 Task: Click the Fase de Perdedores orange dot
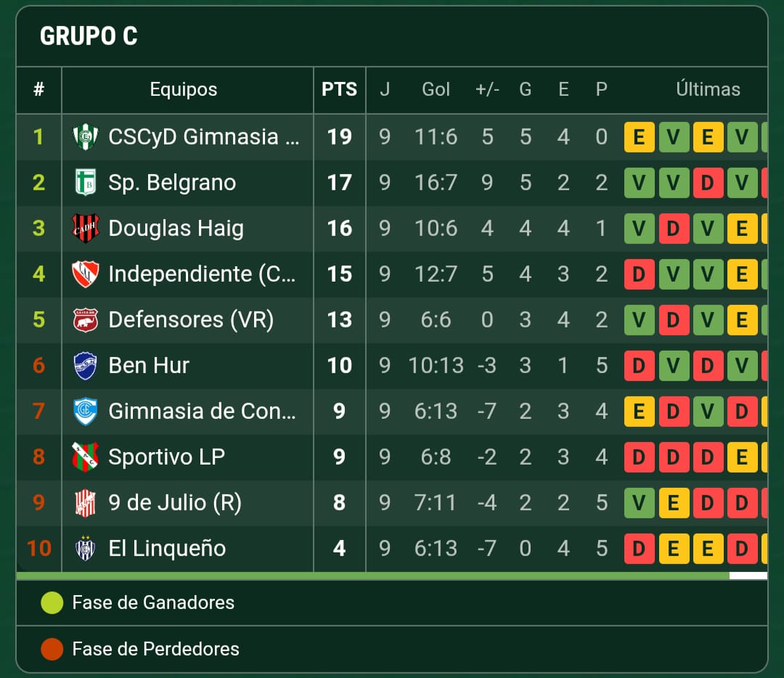(x=52, y=649)
